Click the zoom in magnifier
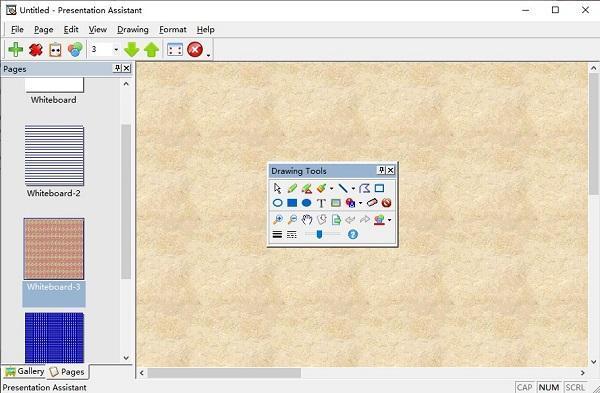600x393 pixels. coord(278,220)
